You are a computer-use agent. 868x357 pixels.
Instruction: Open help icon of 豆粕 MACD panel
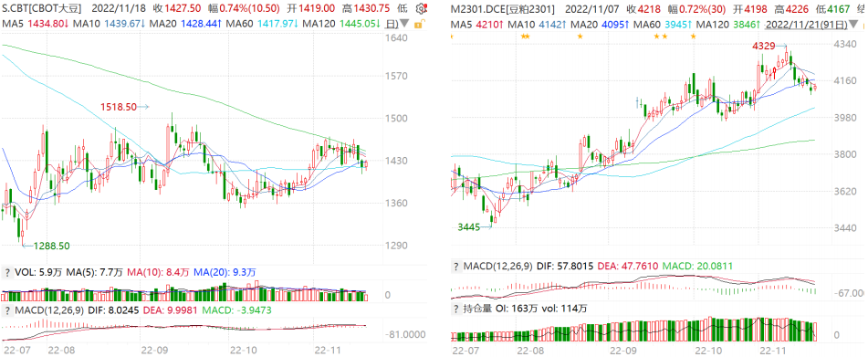pos(457,267)
